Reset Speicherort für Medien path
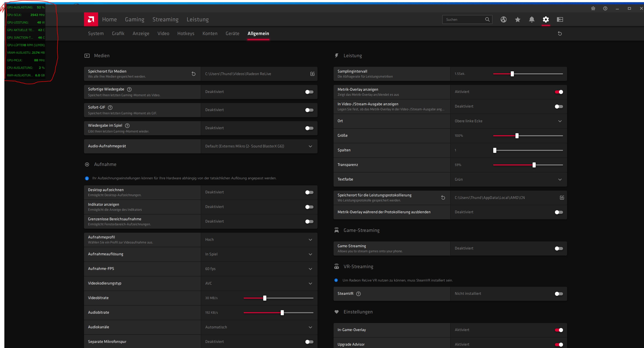 pos(194,74)
